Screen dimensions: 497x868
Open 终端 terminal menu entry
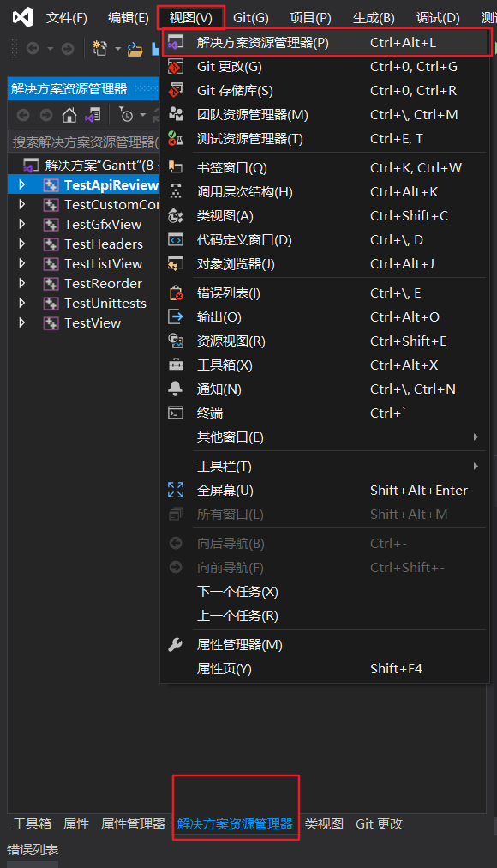click(325, 413)
